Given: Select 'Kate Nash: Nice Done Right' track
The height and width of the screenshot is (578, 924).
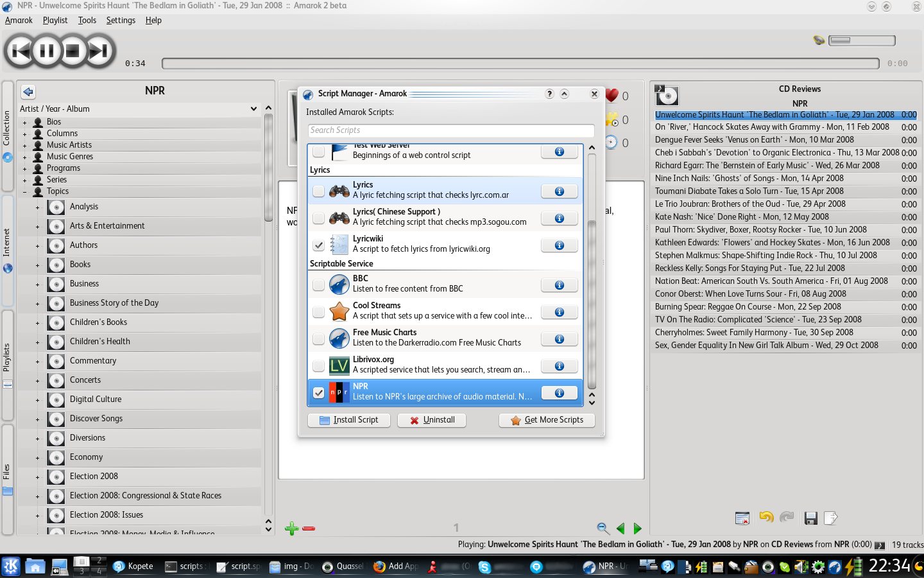Looking at the screenshot, I should point(785,217).
